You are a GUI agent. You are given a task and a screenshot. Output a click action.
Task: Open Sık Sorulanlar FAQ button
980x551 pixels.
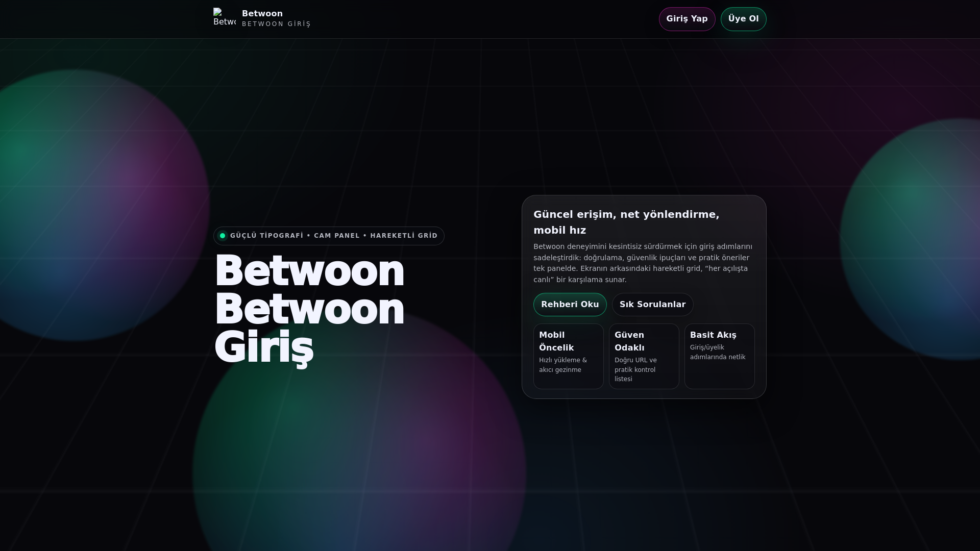(652, 305)
